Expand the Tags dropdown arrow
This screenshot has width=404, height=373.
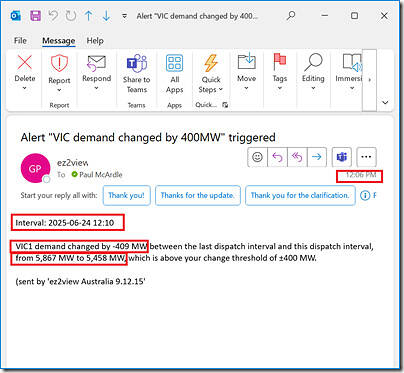coord(280,88)
